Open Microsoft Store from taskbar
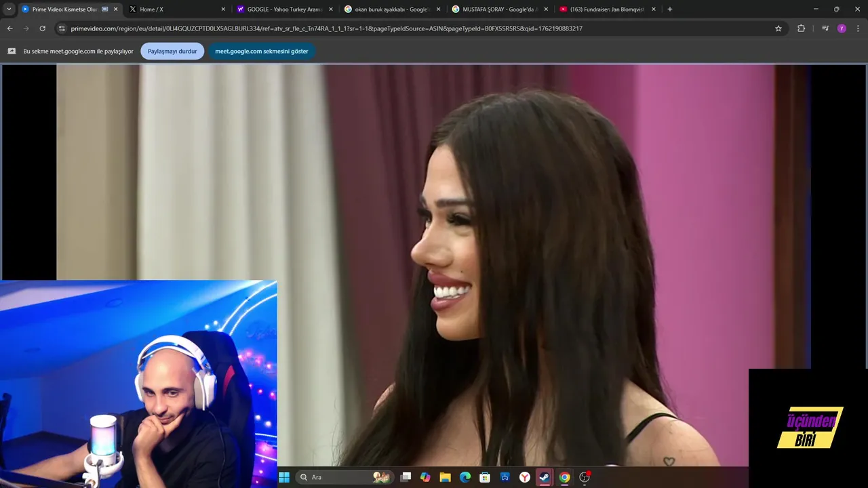The width and height of the screenshot is (868, 488). point(485,477)
